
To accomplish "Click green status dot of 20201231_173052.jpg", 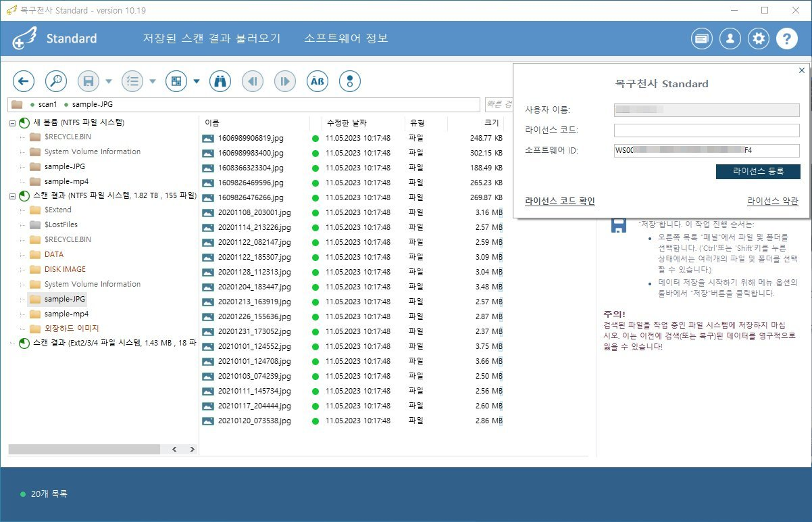I will coord(315,331).
